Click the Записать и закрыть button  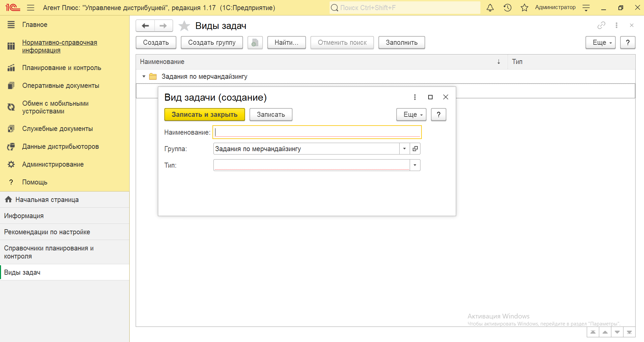[205, 114]
